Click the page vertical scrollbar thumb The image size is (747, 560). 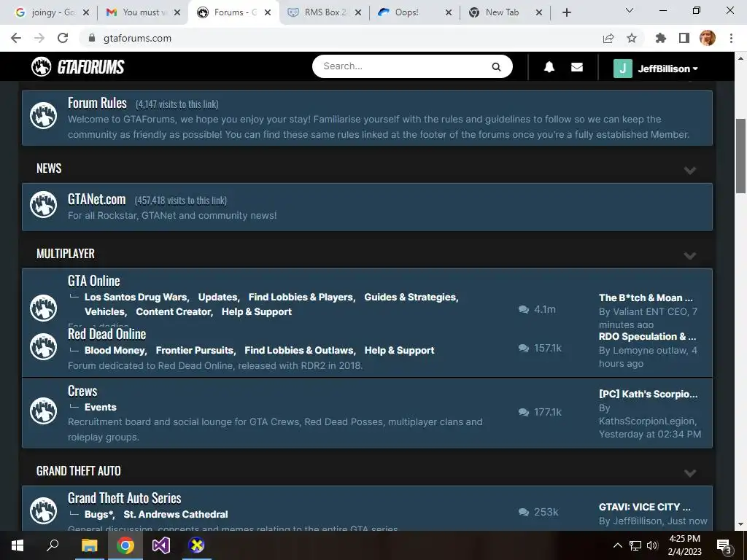pos(740,156)
